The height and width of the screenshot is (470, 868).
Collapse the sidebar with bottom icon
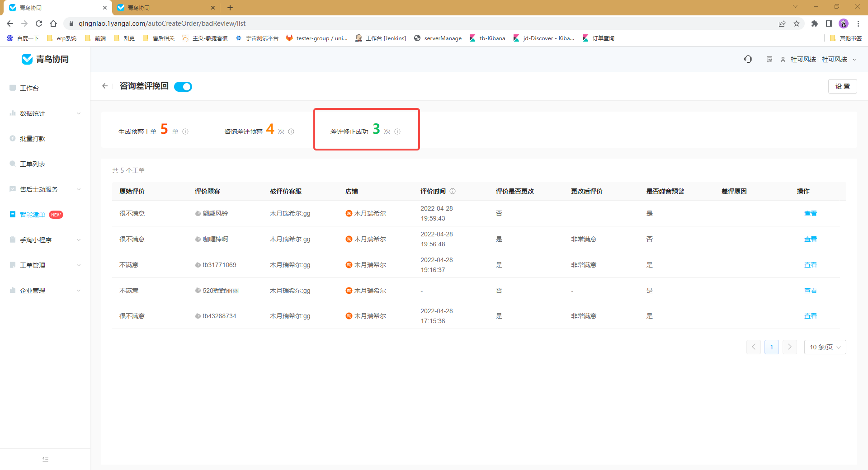tap(45, 459)
